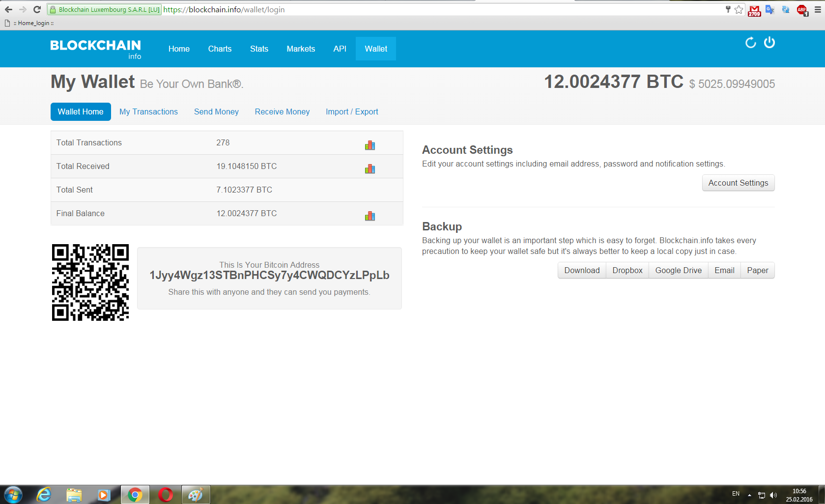Click the Total Sent value 7.1023377 BTC
The image size is (825, 504).
click(x=244, y=190)
